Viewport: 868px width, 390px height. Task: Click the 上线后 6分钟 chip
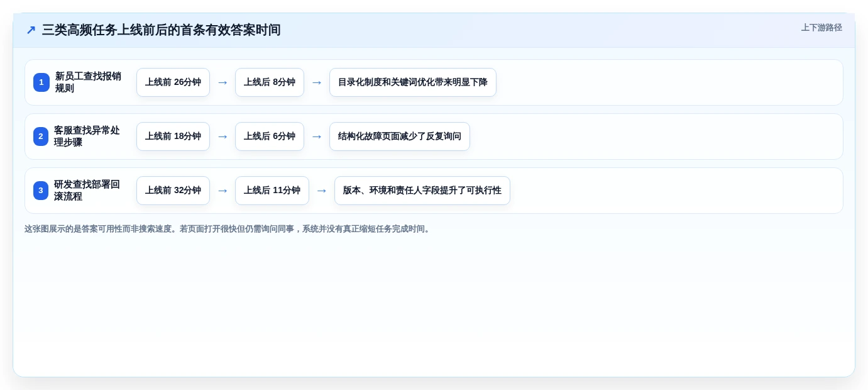[270, 136]
